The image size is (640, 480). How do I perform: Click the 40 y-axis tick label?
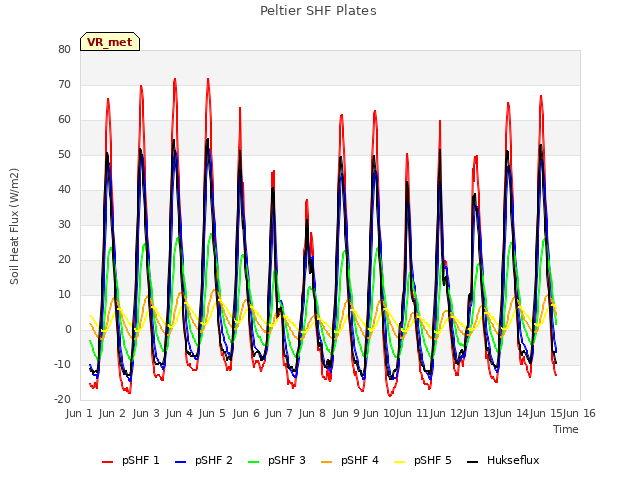pyautogui.click(x=64, y=189)
